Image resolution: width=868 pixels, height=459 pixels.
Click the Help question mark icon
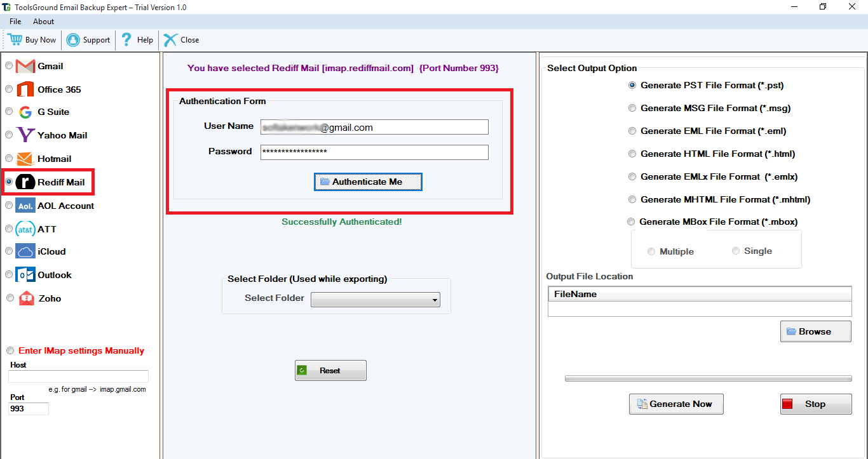coord(126,39)
